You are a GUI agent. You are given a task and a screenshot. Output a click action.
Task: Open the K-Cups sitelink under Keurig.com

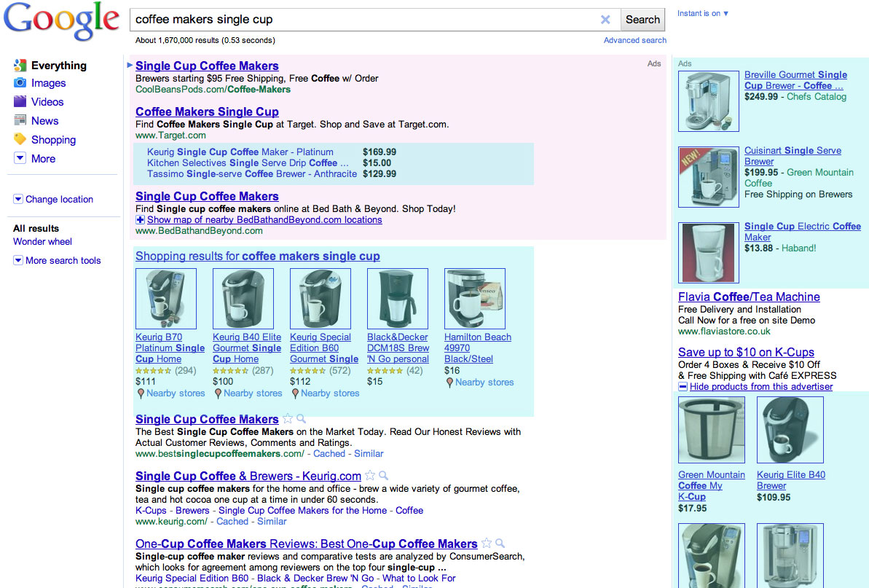(151, 511)
